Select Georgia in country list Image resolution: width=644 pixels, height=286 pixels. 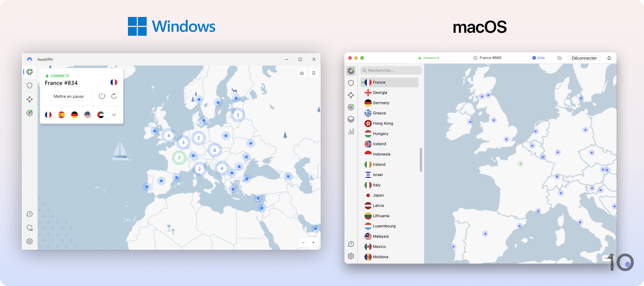tap(389, 93)
